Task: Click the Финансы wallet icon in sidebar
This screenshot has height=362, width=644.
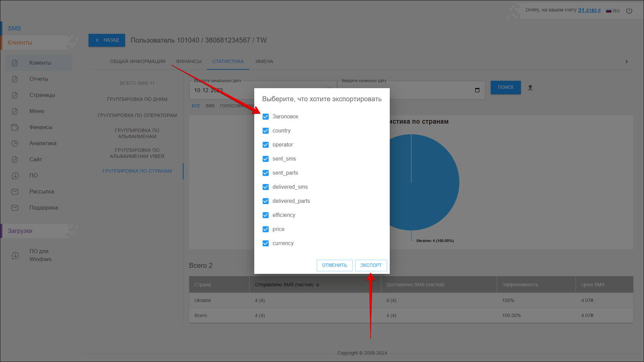Action: (x=15, y=127)
